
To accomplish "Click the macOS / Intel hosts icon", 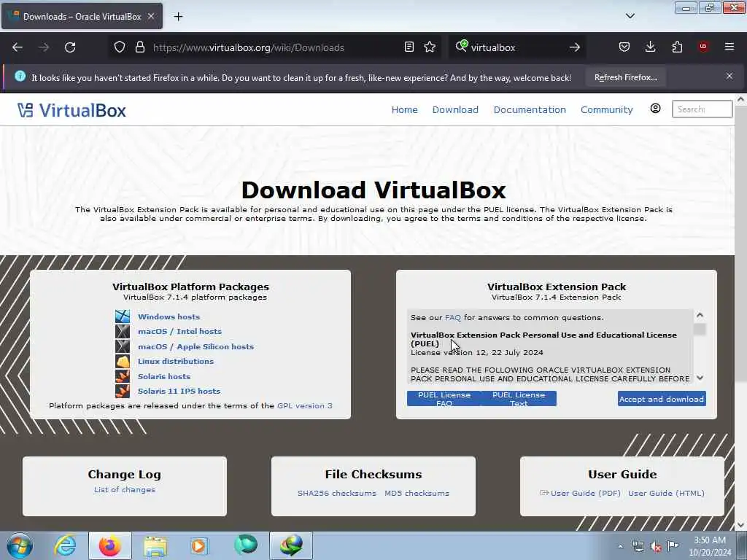I will click(123, 332).
